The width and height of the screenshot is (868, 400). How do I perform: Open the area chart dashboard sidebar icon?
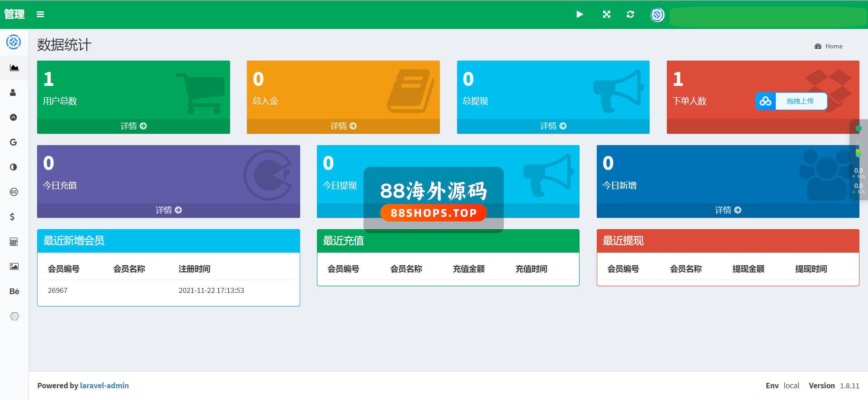pos(14,68)
